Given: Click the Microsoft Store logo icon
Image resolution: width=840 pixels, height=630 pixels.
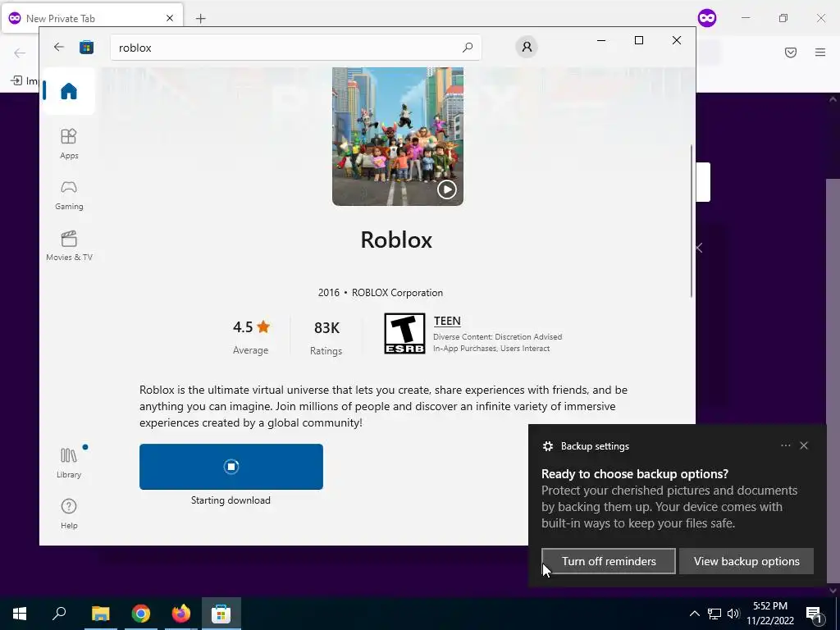Looking at the screenshot, I should click(x=86, y=47).
